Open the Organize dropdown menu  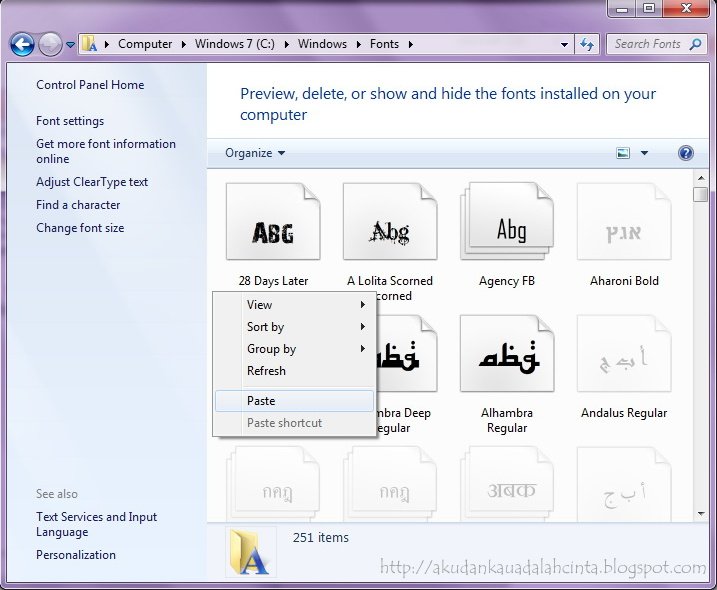255,153
